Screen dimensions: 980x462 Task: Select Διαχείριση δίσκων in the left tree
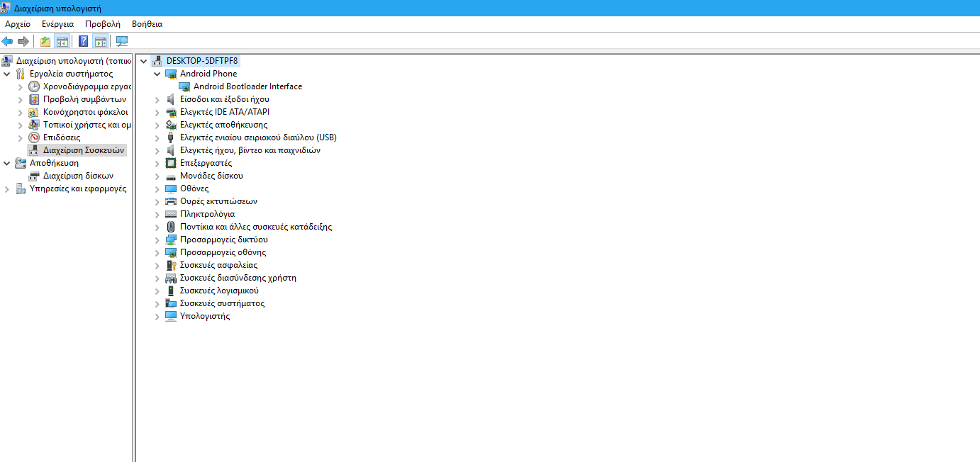(x=78, y=176)
